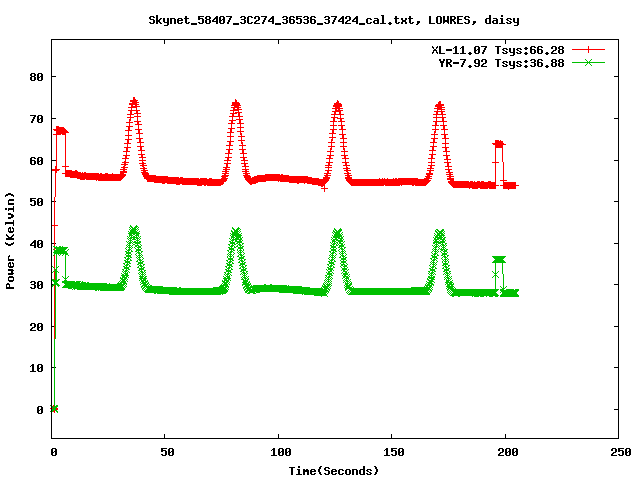Image resolution: width=640 pixels, height=480 pixels.
Task: Click y-axis tick label 10
Action: tap(37, 368)
